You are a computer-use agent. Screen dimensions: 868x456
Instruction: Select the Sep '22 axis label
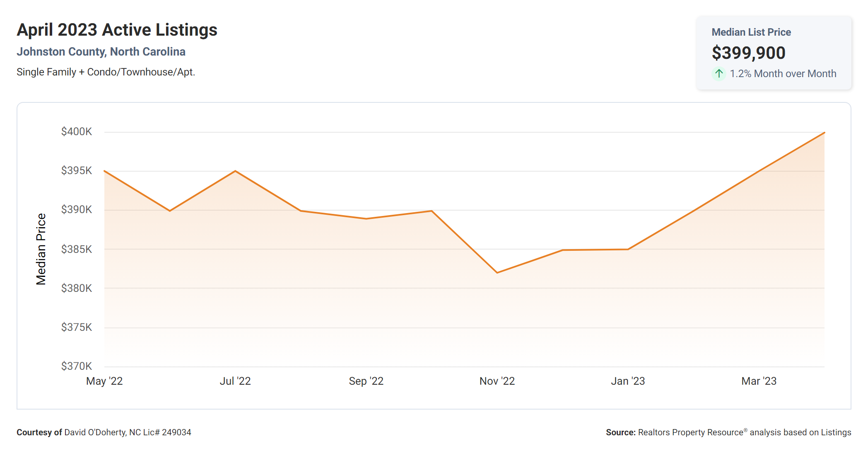pyautogui.click(x=366, y=381)
